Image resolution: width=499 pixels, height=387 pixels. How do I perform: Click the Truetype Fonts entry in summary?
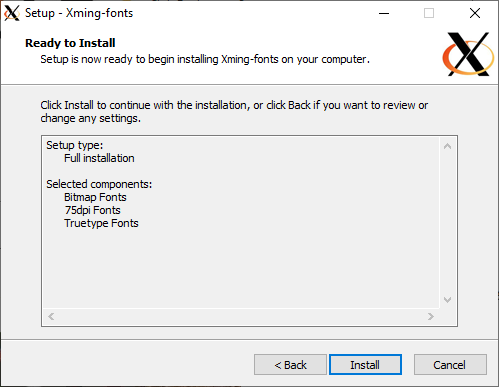click(x=101, y=223)
